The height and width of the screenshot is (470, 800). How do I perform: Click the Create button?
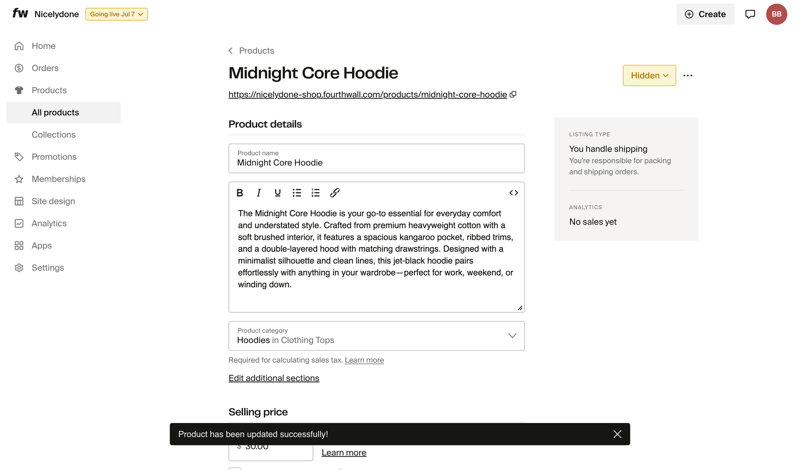(705, 14)
